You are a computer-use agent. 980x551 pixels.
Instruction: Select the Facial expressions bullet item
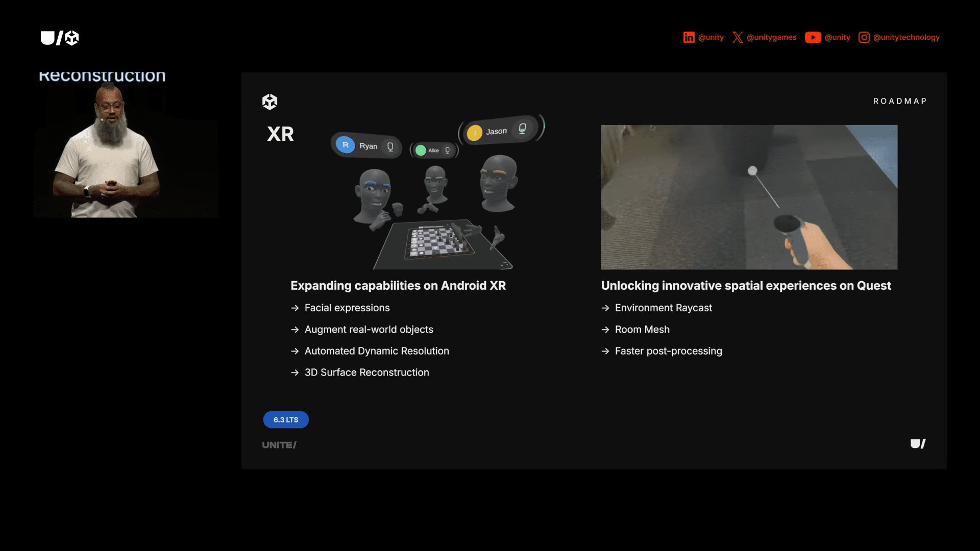tap(347, 308)
